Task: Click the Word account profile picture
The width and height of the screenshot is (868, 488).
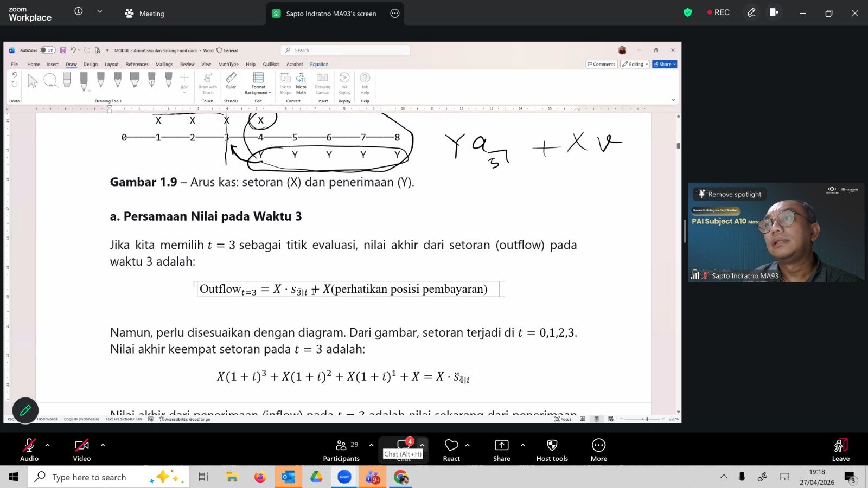Action: [x=622, y=50]
